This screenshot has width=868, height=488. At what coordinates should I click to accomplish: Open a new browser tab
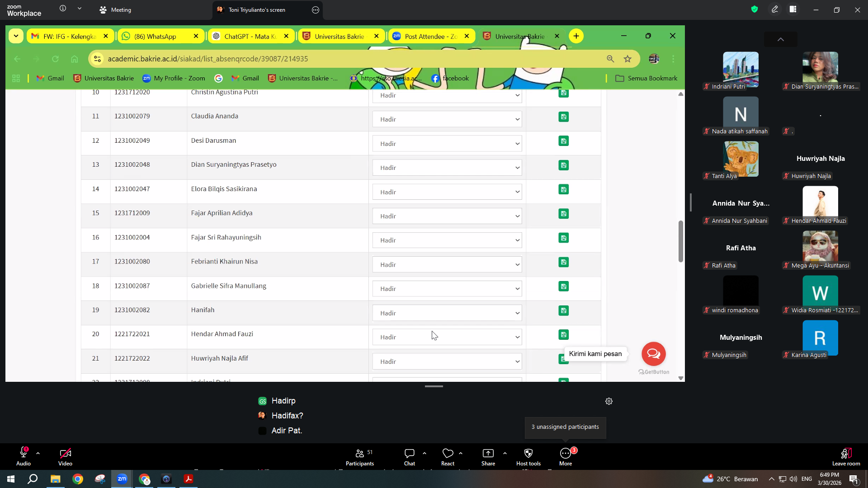click(576, 36)
